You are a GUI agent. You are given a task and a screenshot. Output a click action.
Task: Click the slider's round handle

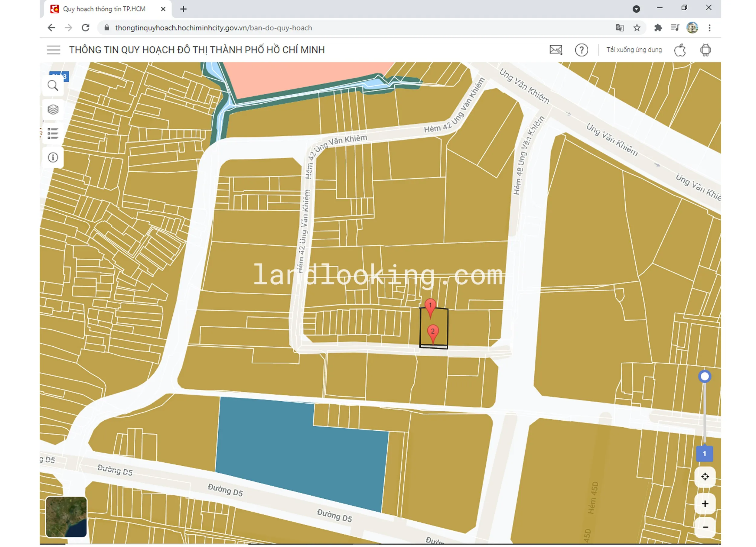click(704, 377)
